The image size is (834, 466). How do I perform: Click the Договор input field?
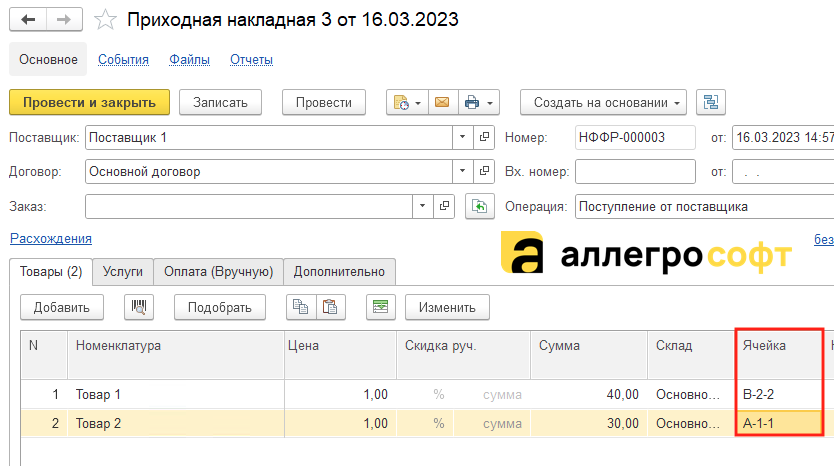point(269,171)
